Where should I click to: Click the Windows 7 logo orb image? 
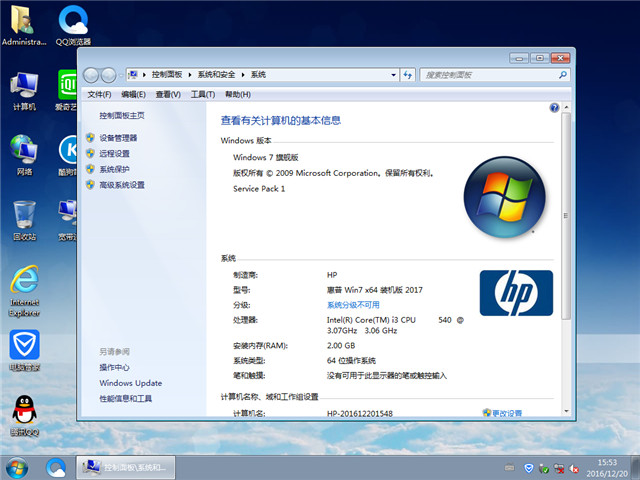pos(504,197)
